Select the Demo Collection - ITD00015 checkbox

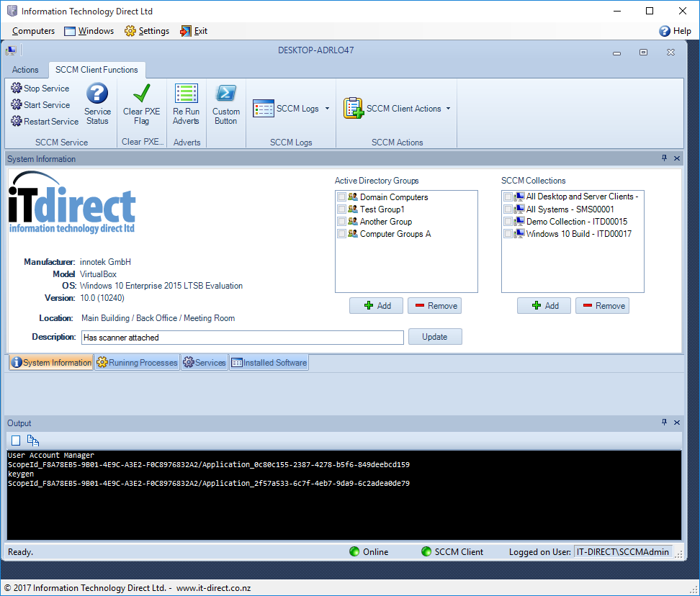click(x=508, y=222)
